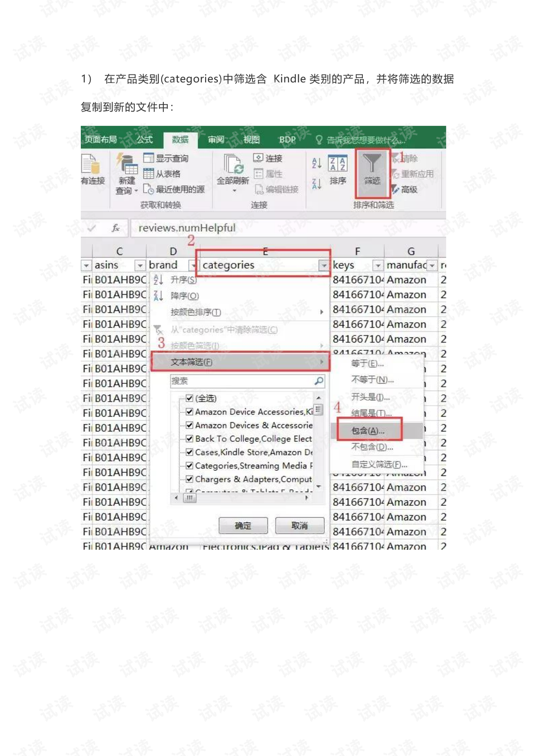Click Properties (属性) icon in ribbon
535x756 pixels.
click(258, 174)
